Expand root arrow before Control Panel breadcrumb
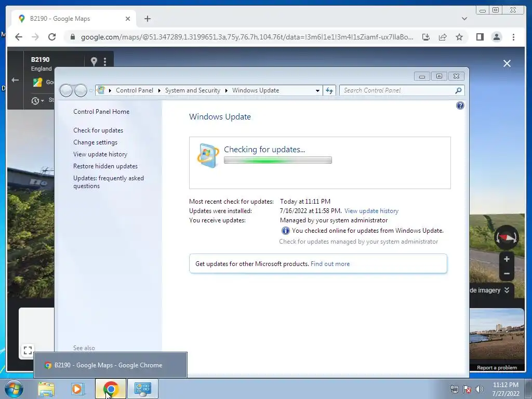The height and width of the screenshot is (399, 532). (110, 90)
